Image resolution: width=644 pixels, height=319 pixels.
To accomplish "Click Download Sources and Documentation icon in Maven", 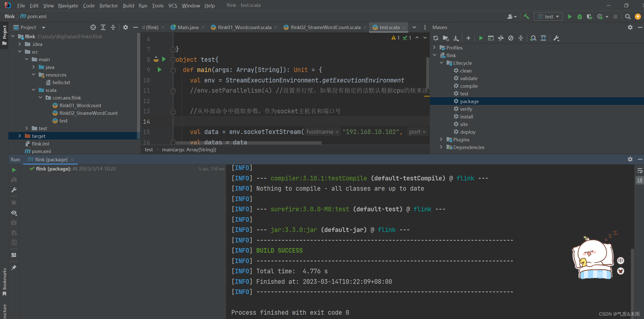I will coord(456,38).
